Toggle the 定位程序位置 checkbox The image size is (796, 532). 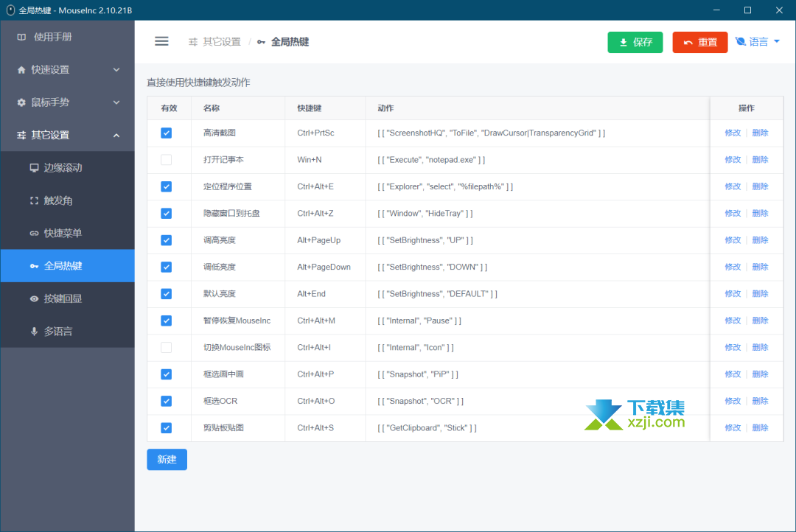[x=166, y=187]
